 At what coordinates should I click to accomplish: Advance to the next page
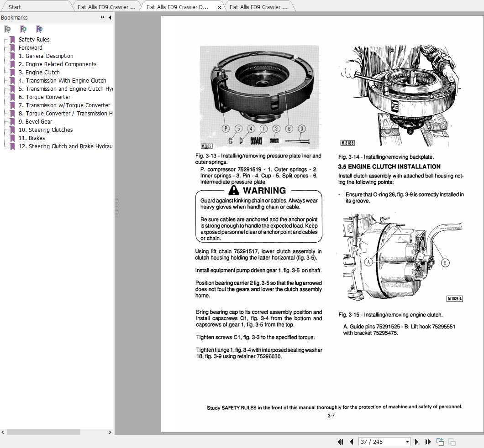tap(417, 442)
